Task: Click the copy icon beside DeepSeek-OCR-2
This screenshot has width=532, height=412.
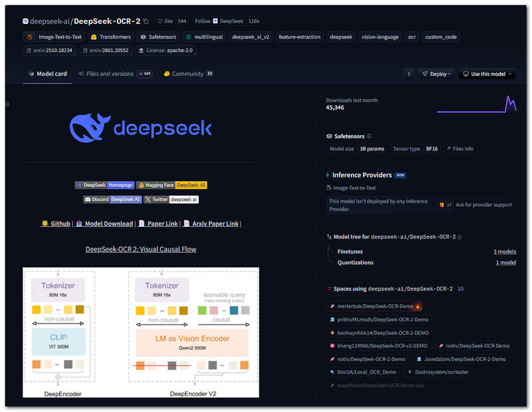Action: click(144, 21)
